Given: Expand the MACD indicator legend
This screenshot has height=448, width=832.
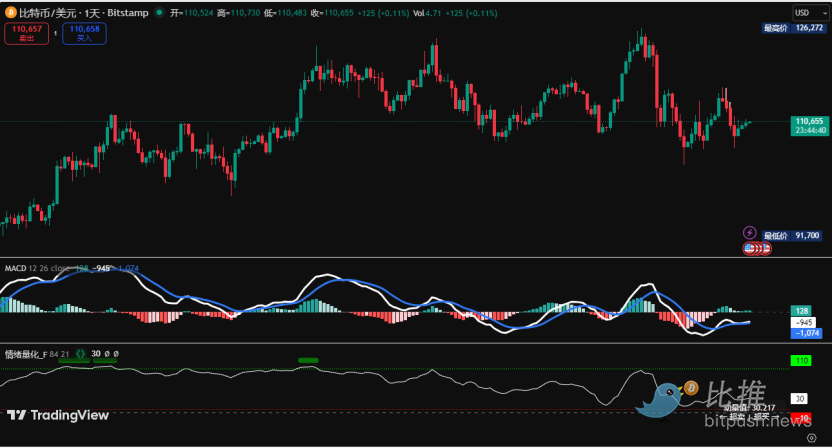Looking at the screenshot, I should point(15,269).
